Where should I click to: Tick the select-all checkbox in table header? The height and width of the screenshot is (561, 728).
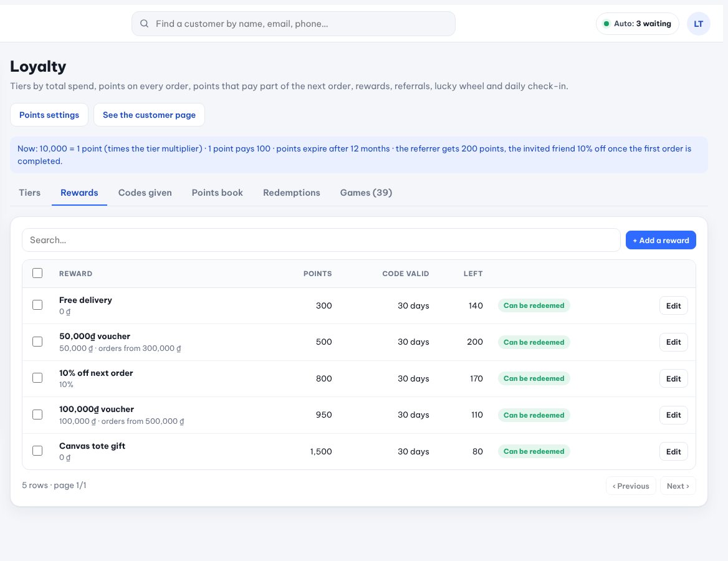click(x=37, y=273)
